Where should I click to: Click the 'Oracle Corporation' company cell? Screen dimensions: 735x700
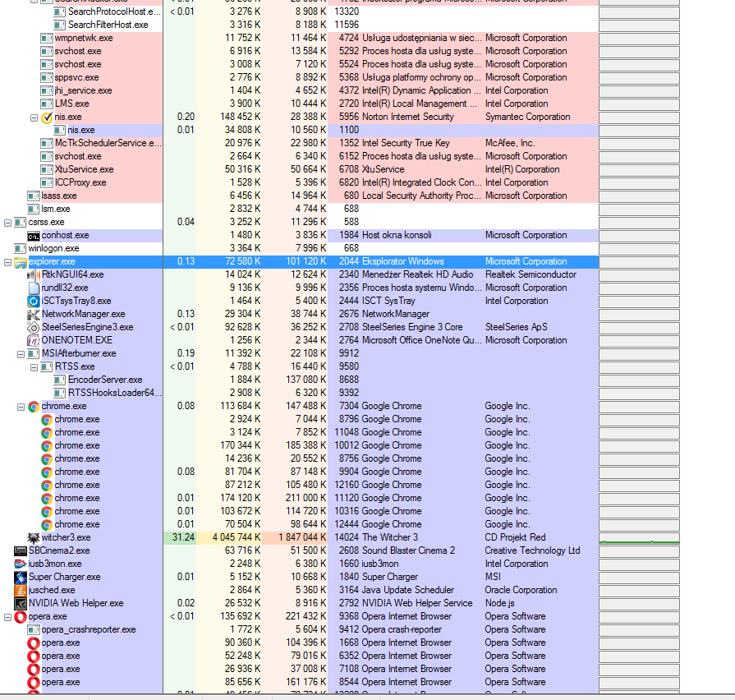pyautogui.click(x=521, y=590)
